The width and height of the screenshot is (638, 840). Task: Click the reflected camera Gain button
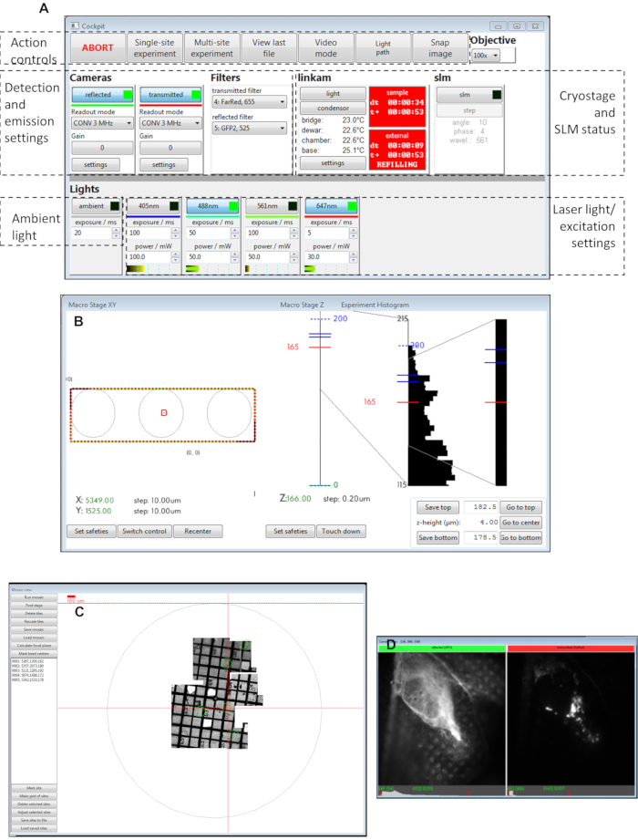click(102, 148)
